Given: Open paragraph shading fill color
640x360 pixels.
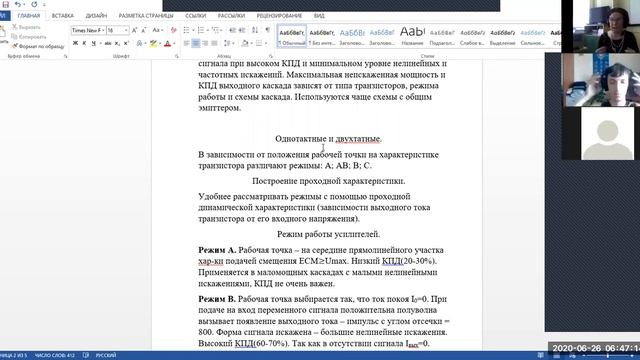Looking at the screenshot, I should 244,43.
